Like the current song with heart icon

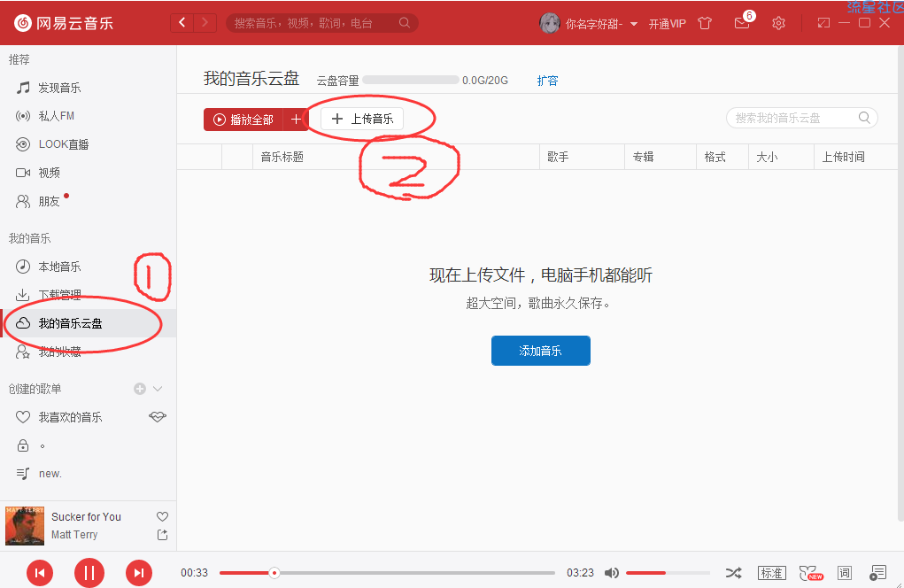[x=163, y=516]
